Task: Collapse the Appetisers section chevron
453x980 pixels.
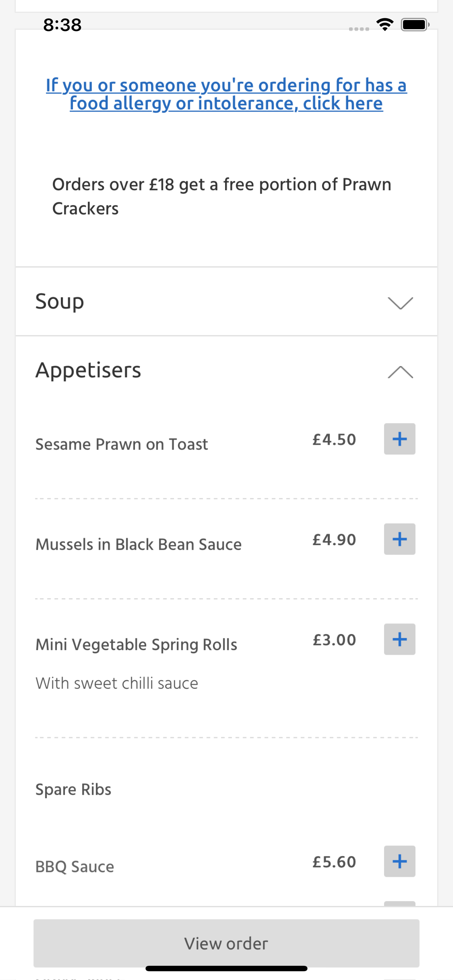Action: 400,372
